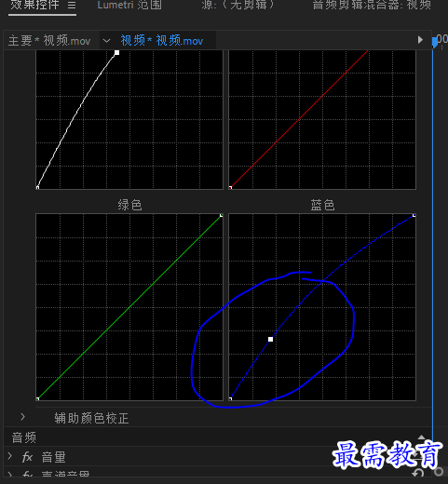This screenshot has height=484, width=448.
Task: Click the 主要 * 视频.mov master clip label
Action: coord(49,41)
